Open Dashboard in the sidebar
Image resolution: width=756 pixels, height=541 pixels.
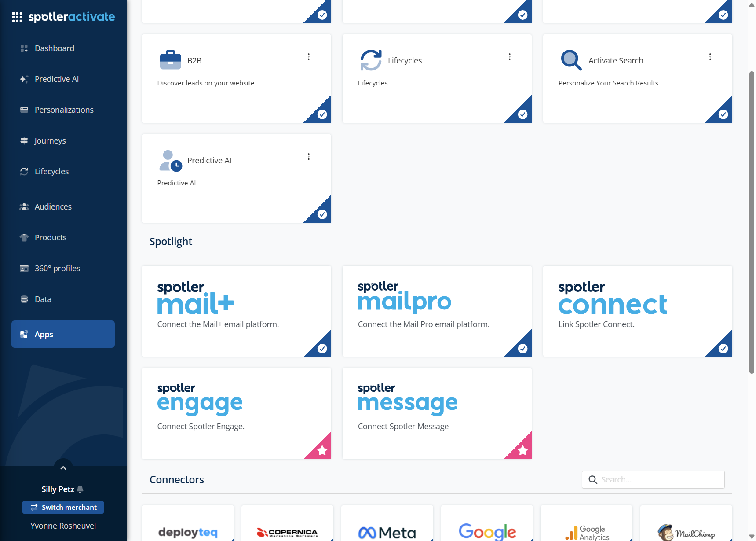pos(63,48)
